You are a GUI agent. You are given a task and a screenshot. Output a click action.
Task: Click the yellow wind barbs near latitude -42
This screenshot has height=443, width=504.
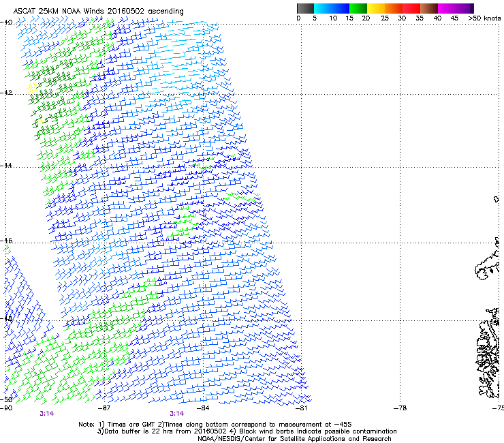click(x=32, y=87)
